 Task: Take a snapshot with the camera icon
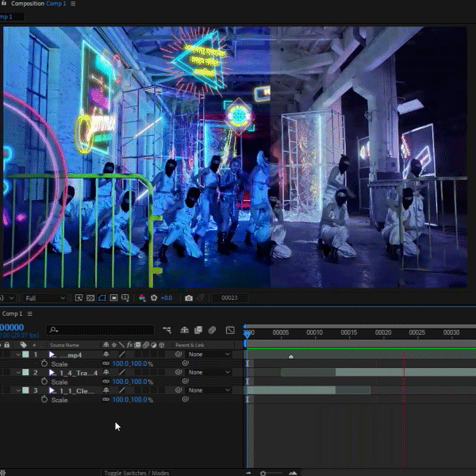click(189, 297)
